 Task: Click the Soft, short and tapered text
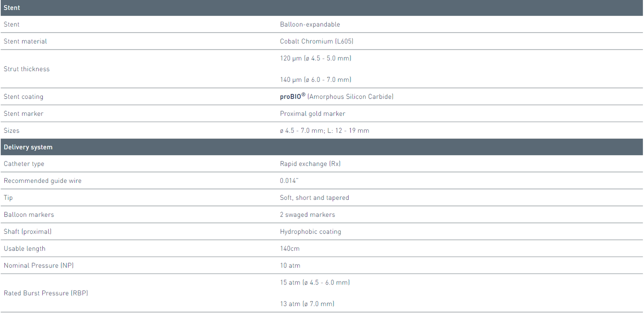click(314, 198)
